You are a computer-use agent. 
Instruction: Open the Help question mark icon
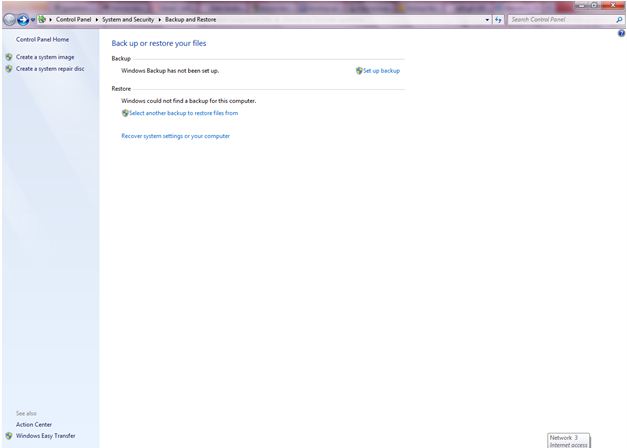click(x=621, y=34)
